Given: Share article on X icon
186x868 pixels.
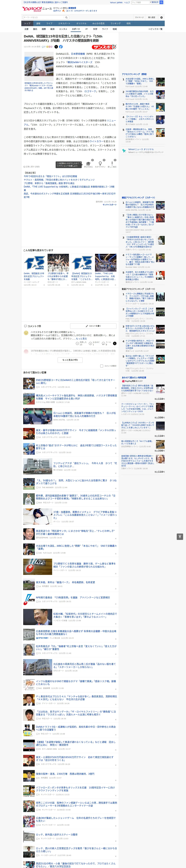Looking at the screenshot, I should (56, 47).
